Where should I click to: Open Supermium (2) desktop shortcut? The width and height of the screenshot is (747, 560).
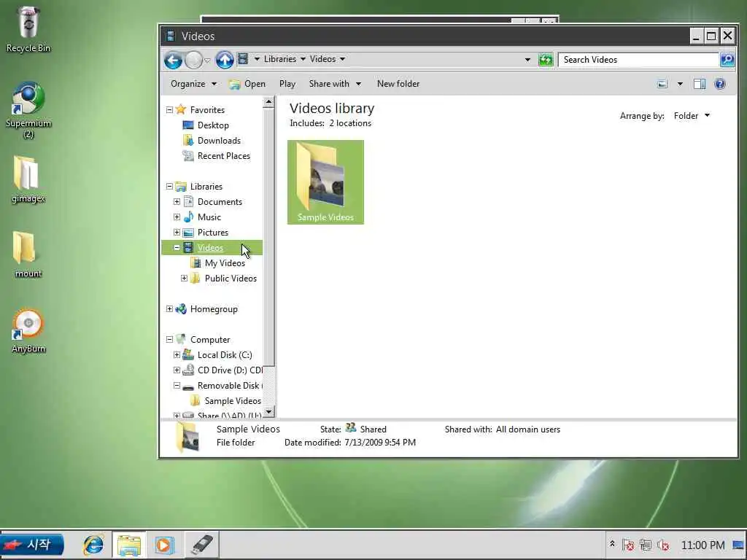click(28, 109)
